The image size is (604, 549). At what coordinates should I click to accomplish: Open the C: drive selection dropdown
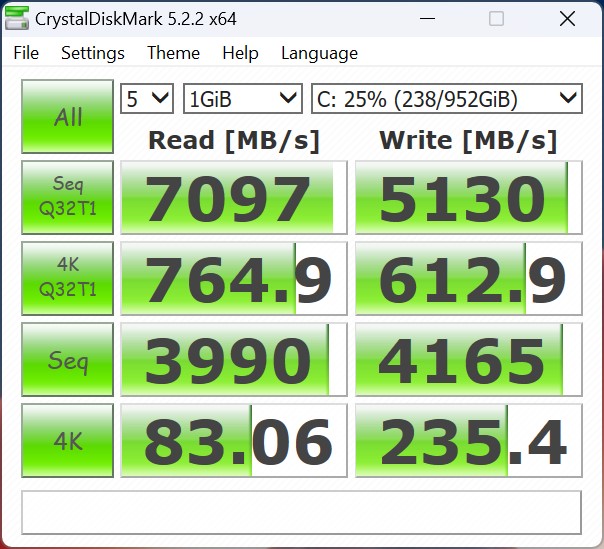click(x=447, y=99)
